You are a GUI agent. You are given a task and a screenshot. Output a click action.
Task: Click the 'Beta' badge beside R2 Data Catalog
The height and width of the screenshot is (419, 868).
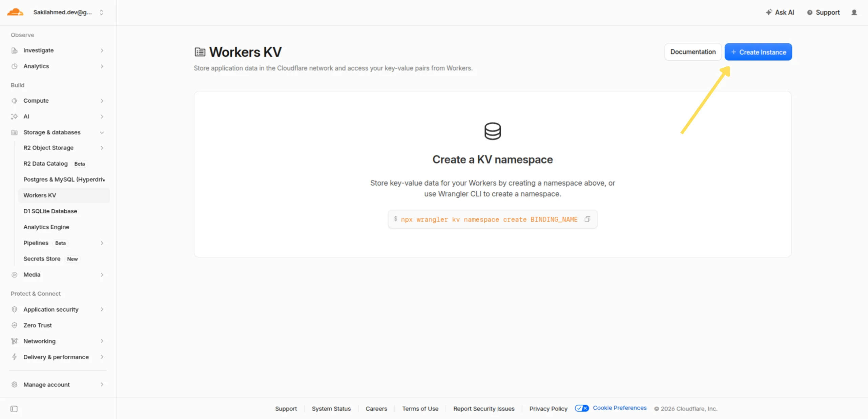[80, 164]
